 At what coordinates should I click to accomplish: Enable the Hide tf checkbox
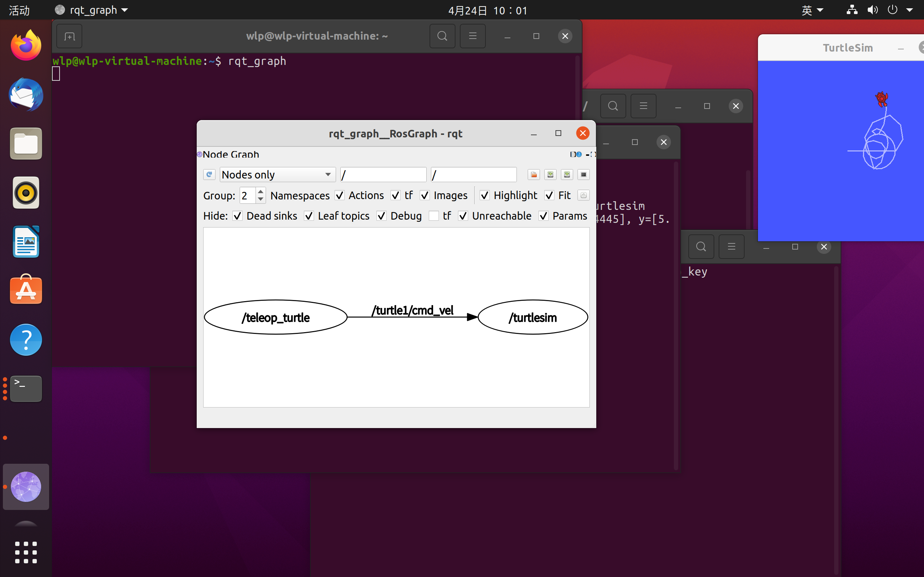[x=434, y=216]
